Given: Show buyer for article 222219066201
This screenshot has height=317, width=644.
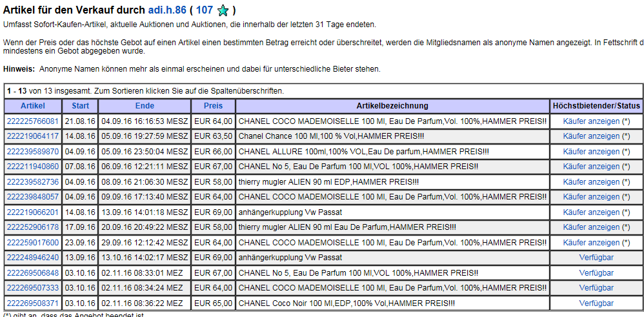Looking at the screenshot, I should 591,212.
